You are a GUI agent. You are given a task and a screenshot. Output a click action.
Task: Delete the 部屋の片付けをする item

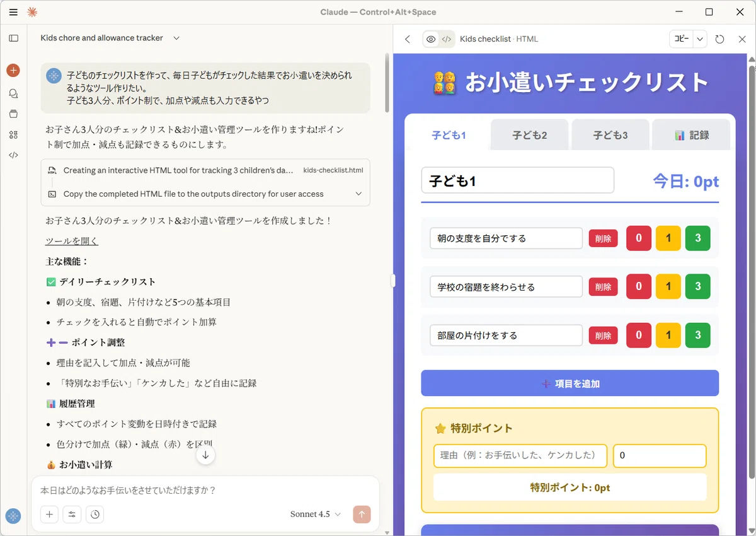(603, 335)
